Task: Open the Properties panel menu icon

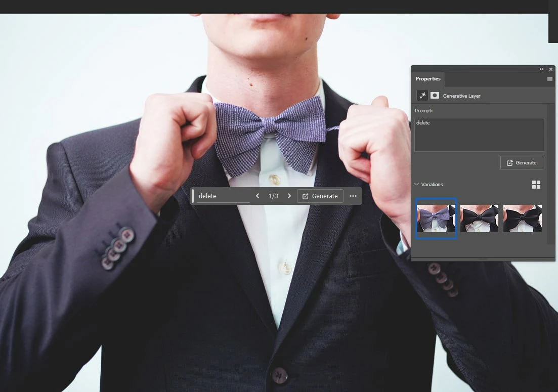Action: pyautogui.click(x=549, y=79)
